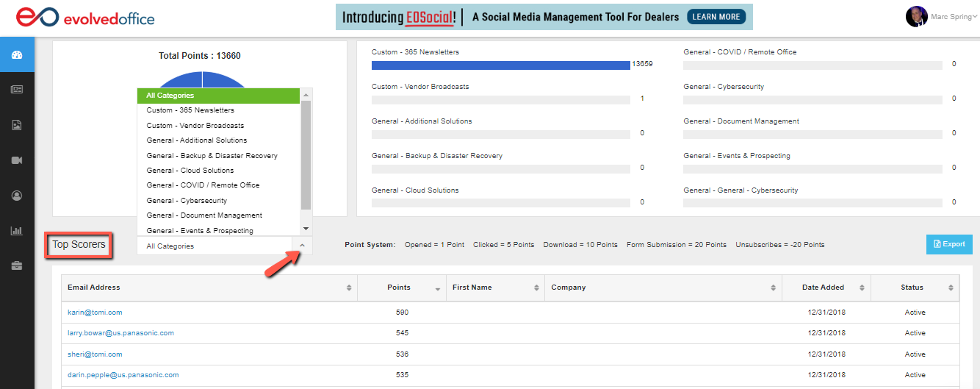The width and height of the screenshot is (980, 389).
Task: Open the newsletter sidebar icon
Action: point(17,90)
